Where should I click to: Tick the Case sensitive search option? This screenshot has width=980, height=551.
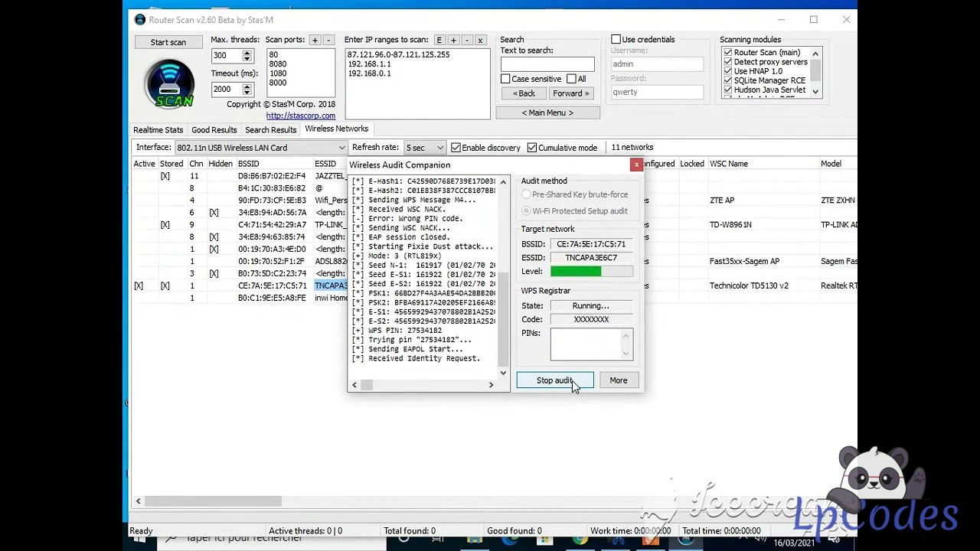coord(505,79)
